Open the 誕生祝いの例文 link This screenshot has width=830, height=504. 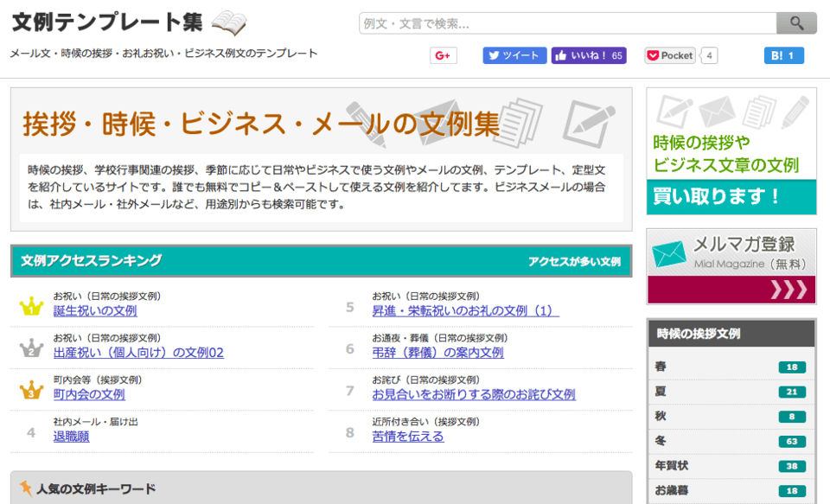[x=95, y=311]
